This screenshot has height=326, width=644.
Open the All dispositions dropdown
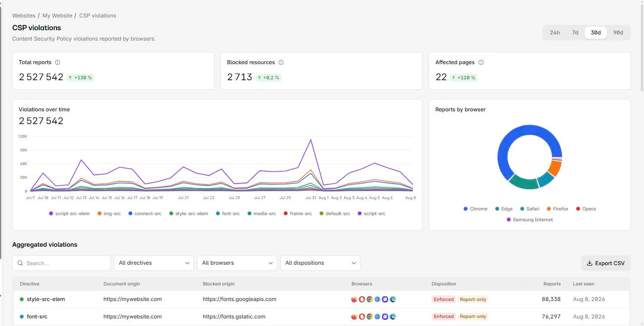point(320,263)
